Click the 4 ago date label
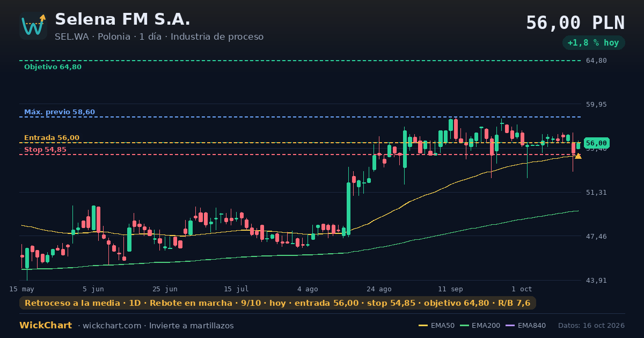This screenshot has width=644, height=338. (x=308, y=289)
